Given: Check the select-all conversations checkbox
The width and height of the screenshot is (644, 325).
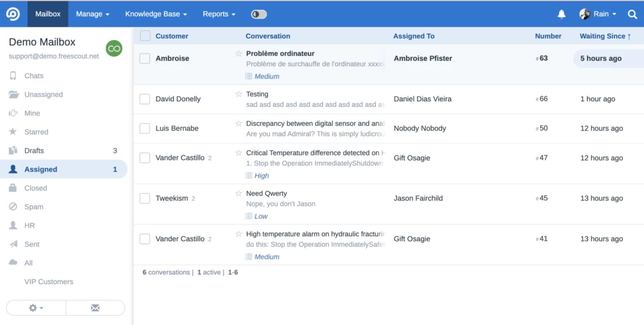Looking at the screenshot, I should pyautogui.click(x=145, y=36).
